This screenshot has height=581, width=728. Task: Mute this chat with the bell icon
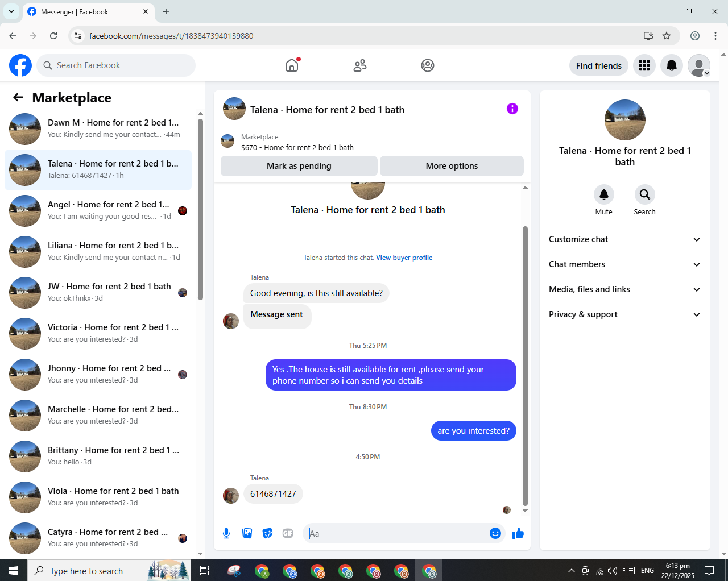604,194
